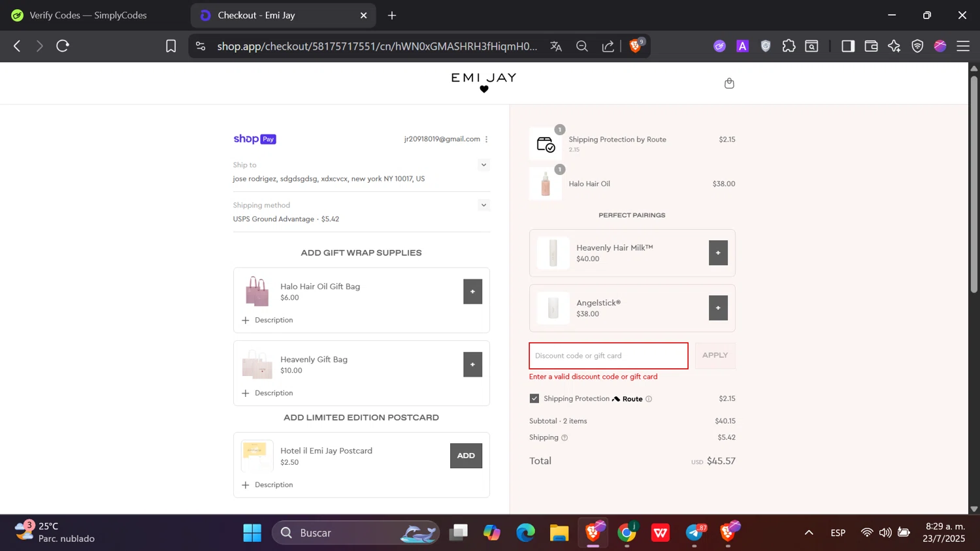Apply the discount code
Screen dimensions: 980x551
point(715,355)
